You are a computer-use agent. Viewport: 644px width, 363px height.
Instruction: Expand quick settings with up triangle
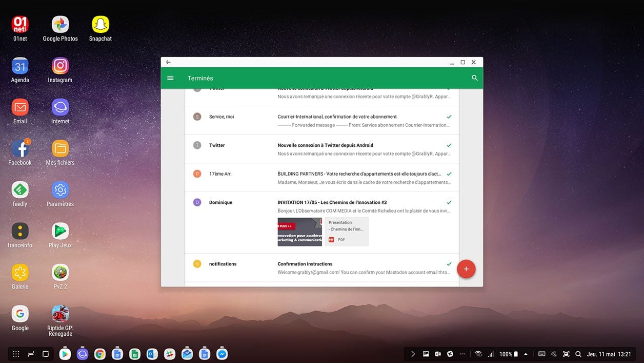(526, 354)
